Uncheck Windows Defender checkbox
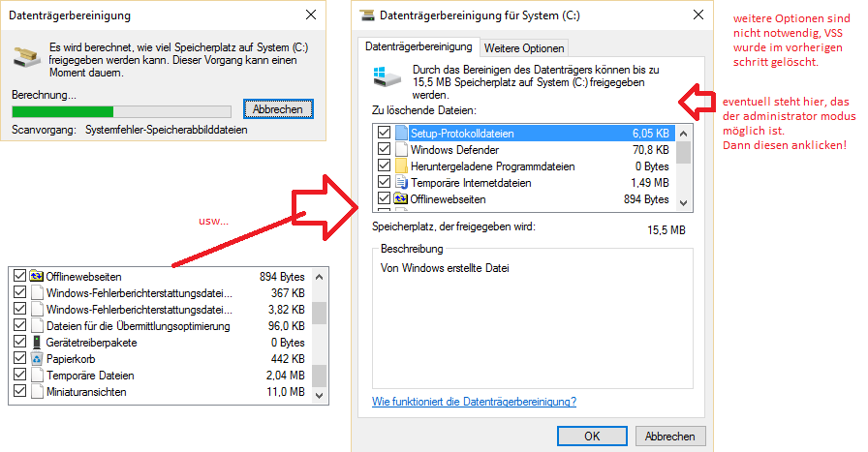The width and height of the screenshot is (868, 452). coord(384,149)
